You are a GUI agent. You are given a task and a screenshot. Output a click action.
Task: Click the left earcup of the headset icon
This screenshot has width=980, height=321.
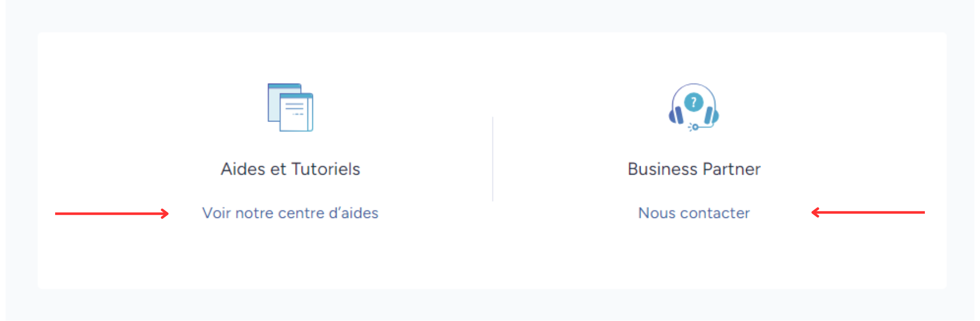coord(676,116)
